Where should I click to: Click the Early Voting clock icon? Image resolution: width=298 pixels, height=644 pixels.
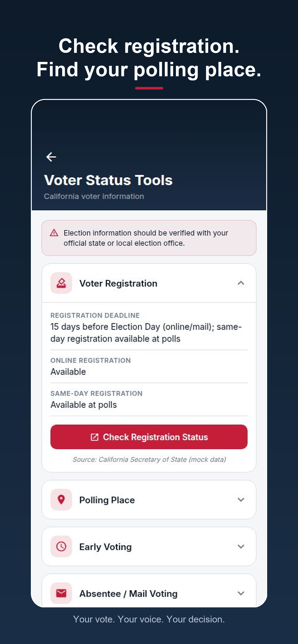point(61,546)
